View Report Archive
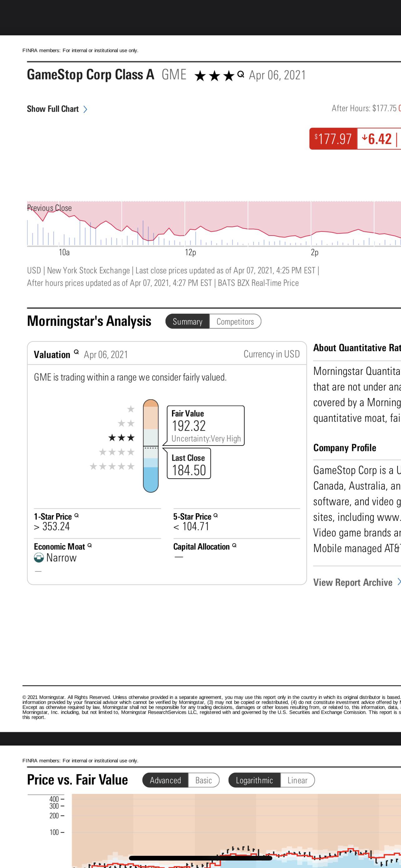The image size is (401, 868). pos(352,582)
